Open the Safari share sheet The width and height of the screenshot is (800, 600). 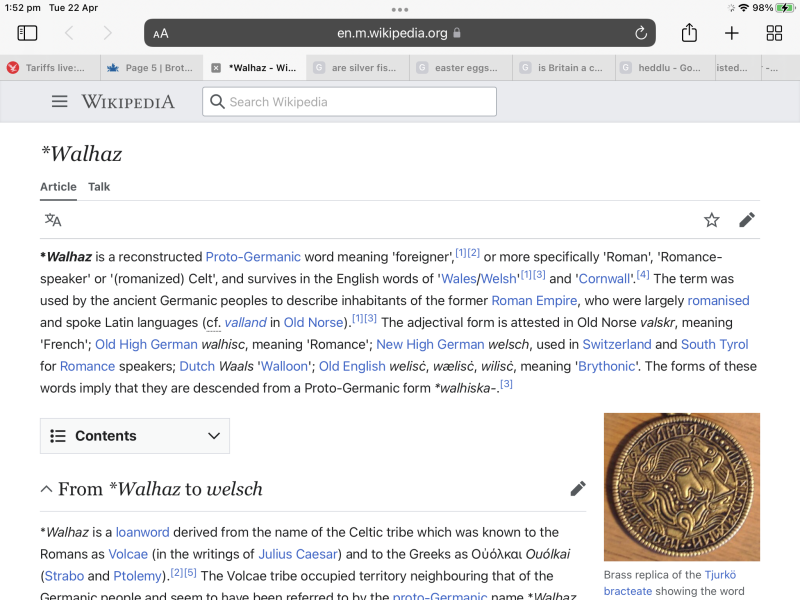pos(689,33)
